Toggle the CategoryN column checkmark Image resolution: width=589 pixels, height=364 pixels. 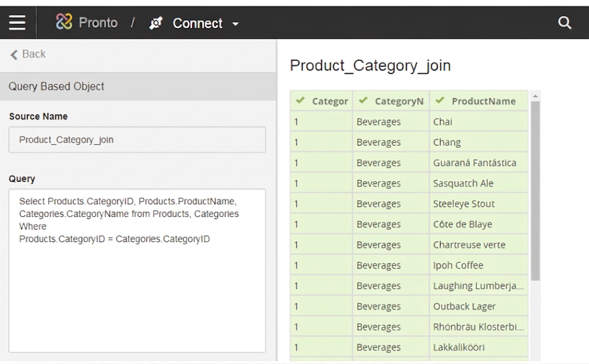point(363,100)
